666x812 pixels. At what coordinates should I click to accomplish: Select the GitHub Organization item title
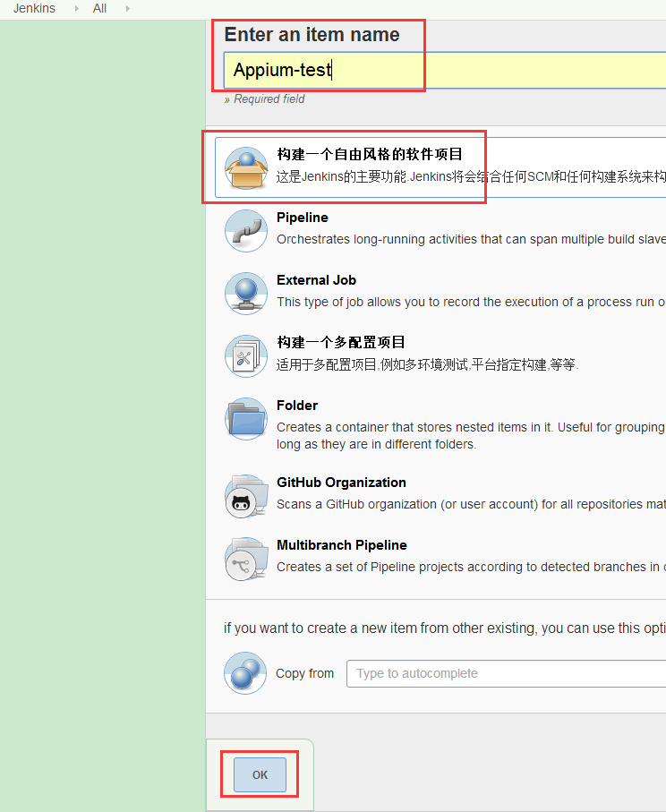pos(341,483)
